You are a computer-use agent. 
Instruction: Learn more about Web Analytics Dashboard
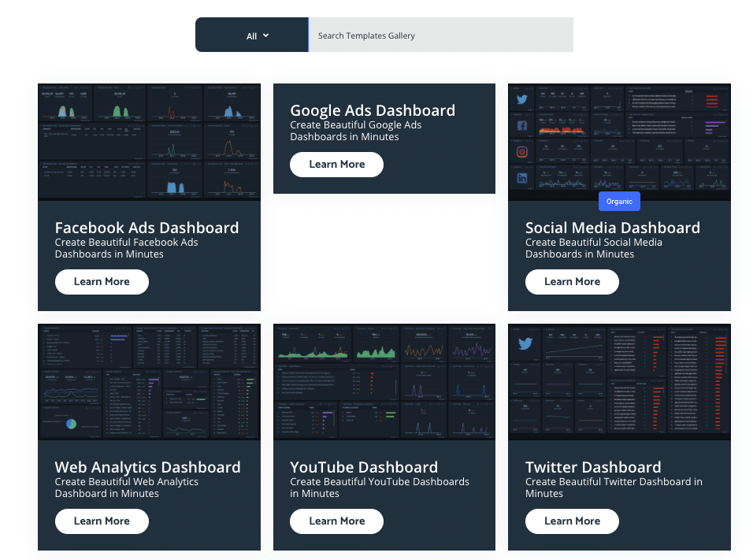click(x=102, y=521)
